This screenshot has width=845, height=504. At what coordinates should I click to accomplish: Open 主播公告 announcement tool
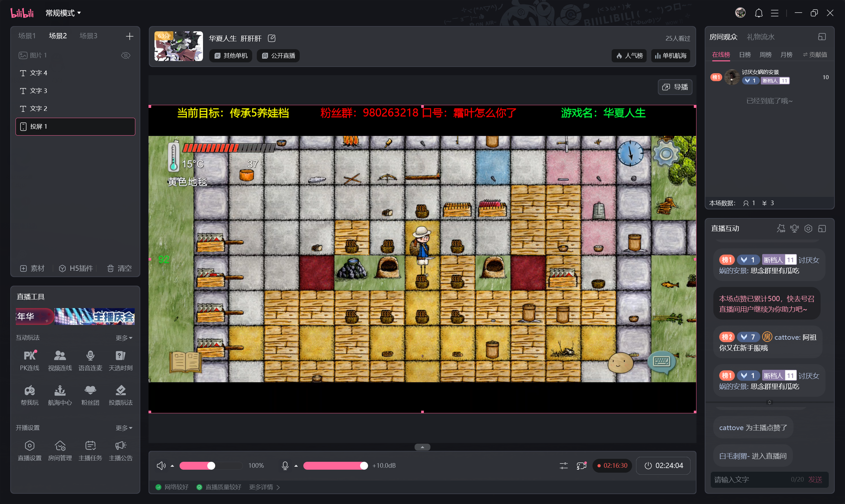pyautogui.click(x=120, y=450)
